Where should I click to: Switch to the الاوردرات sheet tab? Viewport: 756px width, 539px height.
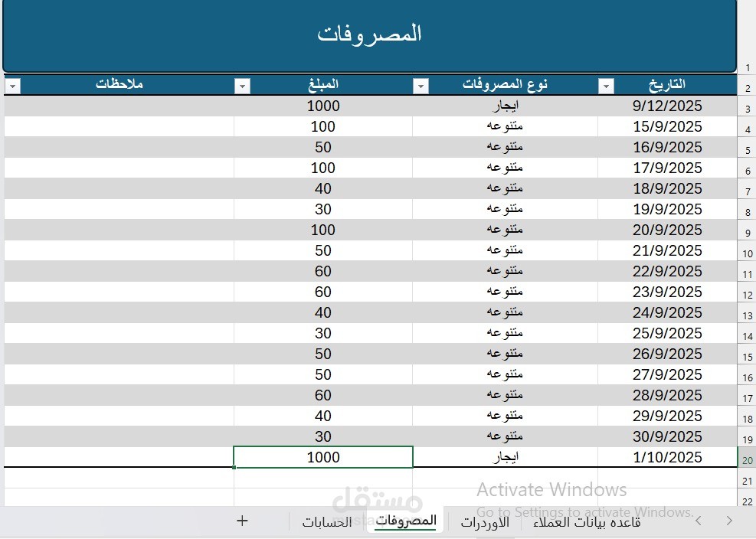coord(485,521)
